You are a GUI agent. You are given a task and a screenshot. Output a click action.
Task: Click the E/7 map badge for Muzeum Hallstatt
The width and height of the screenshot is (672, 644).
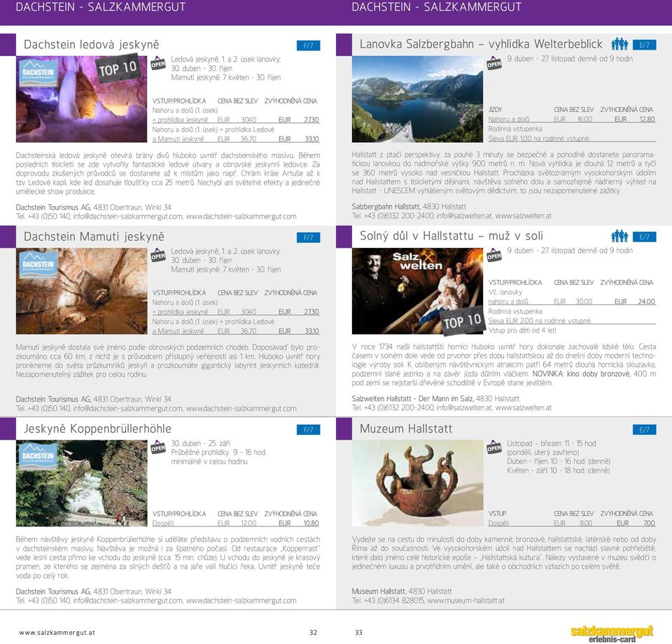pyautogui.click(x=644, y=430)
